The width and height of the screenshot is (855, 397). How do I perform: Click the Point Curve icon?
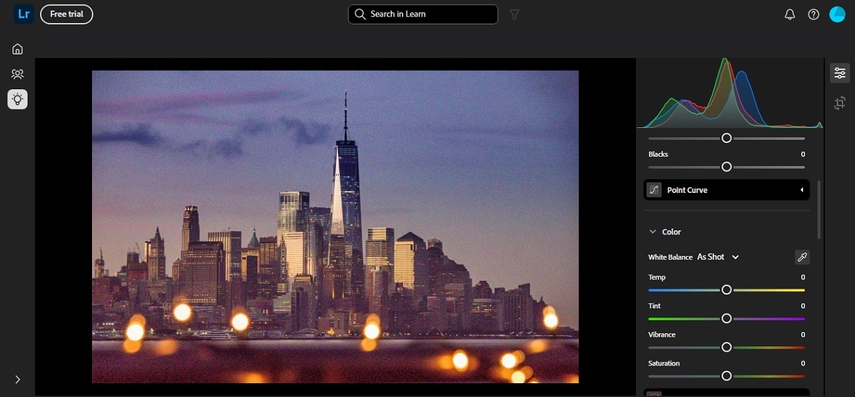pos(654,190)
